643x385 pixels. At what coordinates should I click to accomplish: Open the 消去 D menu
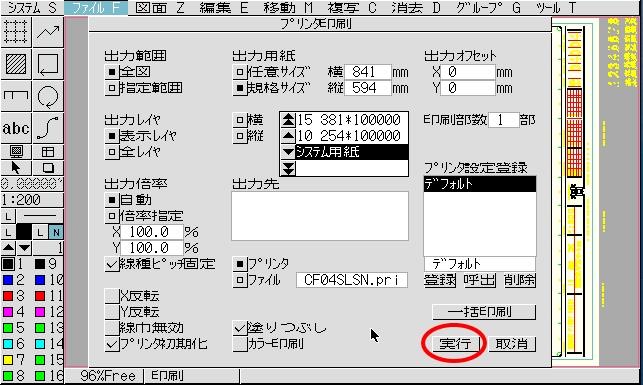pyautogui.click(x=416, y=8)
